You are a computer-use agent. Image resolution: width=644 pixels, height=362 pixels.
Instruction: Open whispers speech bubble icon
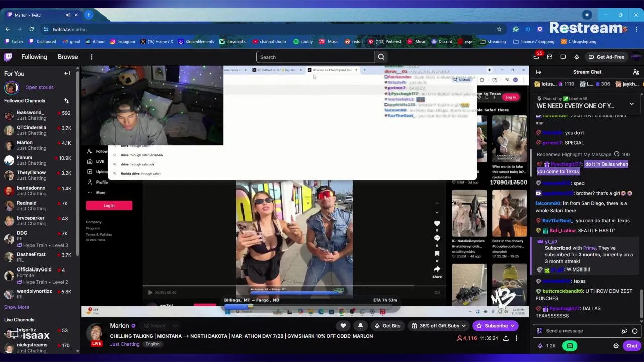coord(563,57)
